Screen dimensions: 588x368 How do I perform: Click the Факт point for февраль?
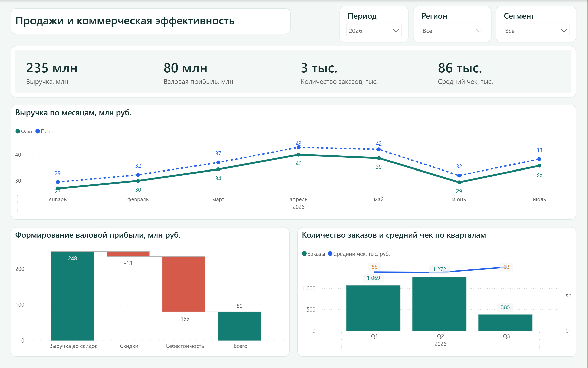click(138, 181)
